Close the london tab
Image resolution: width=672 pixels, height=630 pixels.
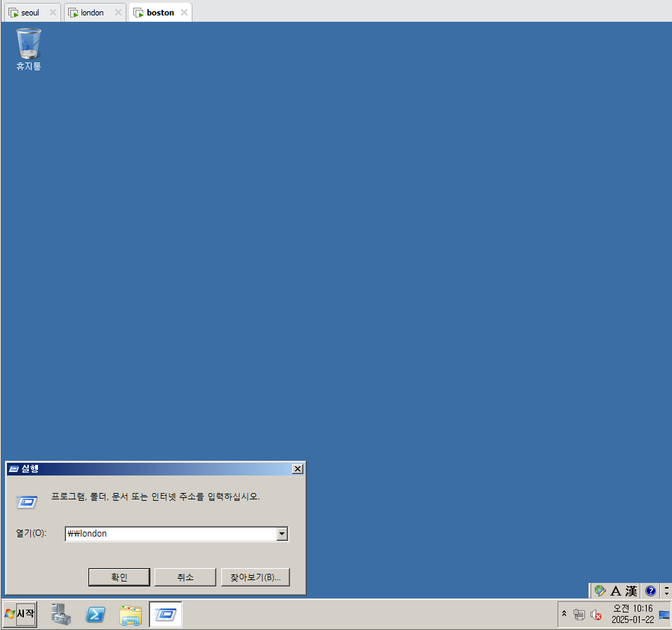pyautogui.click(x=118, y=13)
